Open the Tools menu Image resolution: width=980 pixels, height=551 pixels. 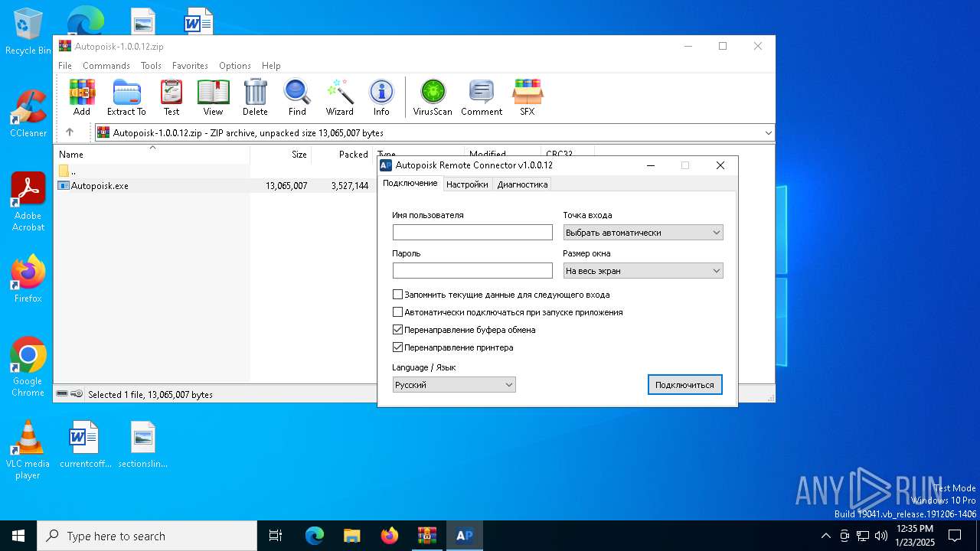[x=151, y=66]
